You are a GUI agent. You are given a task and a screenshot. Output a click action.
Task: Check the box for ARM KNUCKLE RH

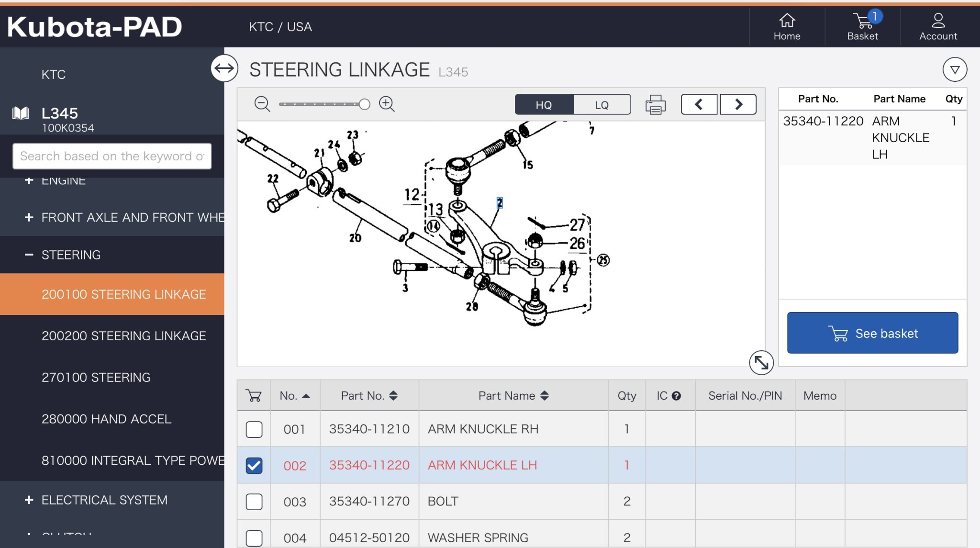click(254, 429)
